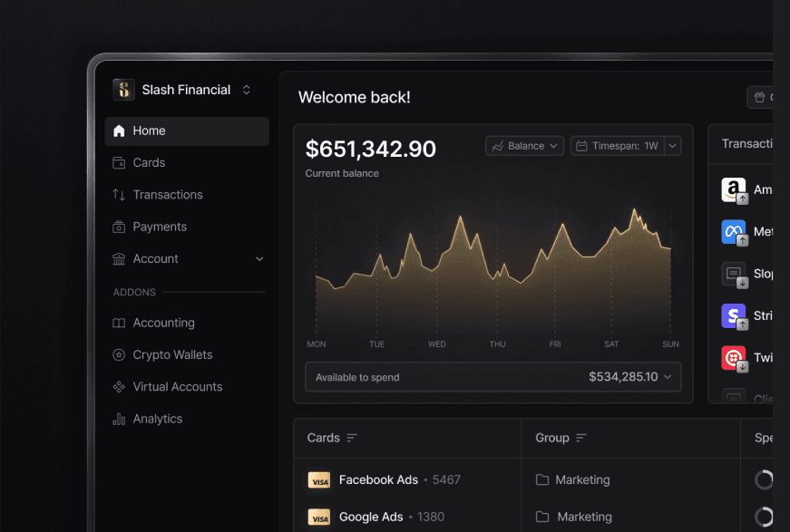Click the Cards wallet icon
Image resolution: width=790 pixels, height=532 pixels.
pos(119,162)
